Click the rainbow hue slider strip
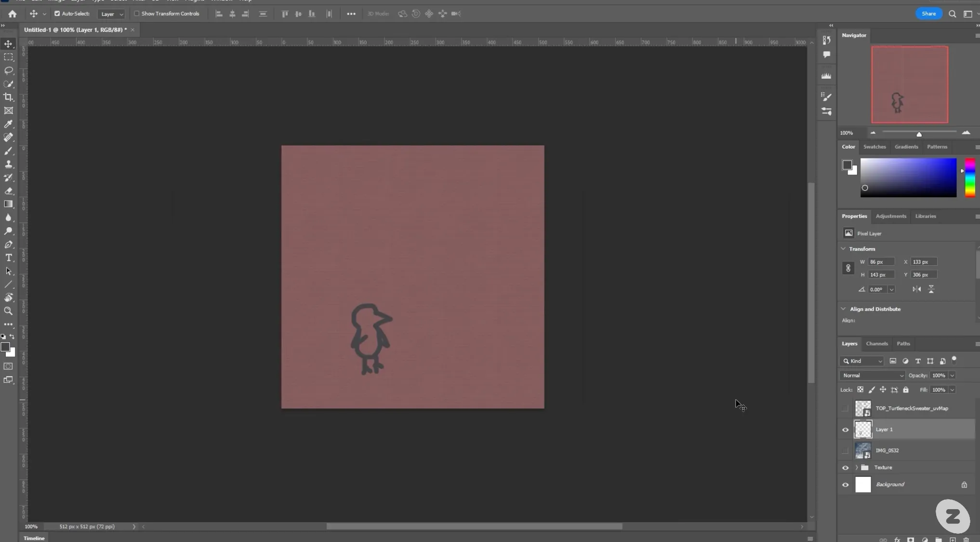This screenshot has height=542, width=980. [x=970, y=177]
